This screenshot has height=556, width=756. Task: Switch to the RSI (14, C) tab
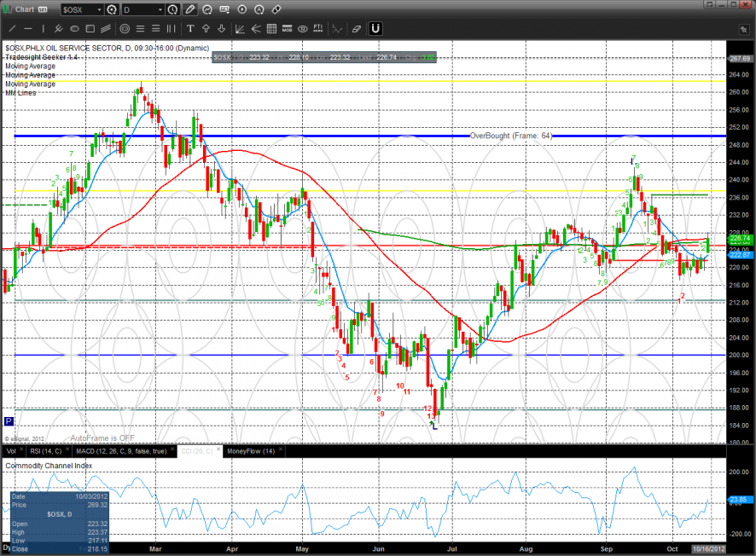(44, 451)
